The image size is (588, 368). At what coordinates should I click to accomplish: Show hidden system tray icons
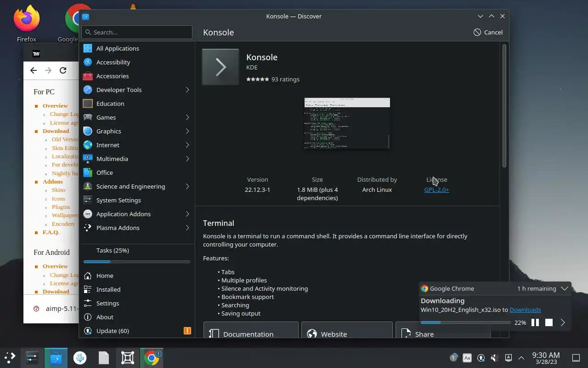tap(521, 357)
